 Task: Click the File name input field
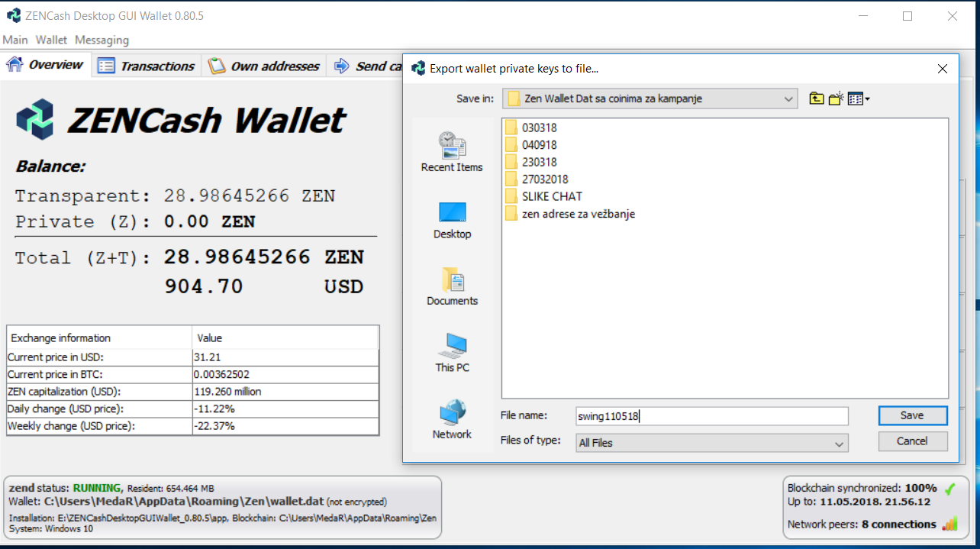(712, 416)
